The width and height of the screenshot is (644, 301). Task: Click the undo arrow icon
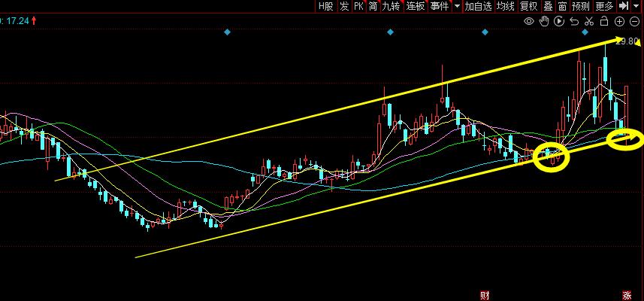pyautogui.click(x=574, y=21)
